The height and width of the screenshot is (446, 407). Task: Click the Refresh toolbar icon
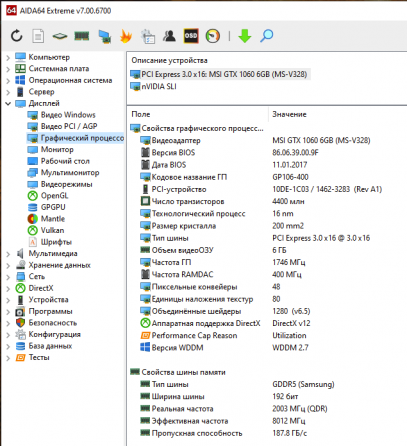[16, 36]
